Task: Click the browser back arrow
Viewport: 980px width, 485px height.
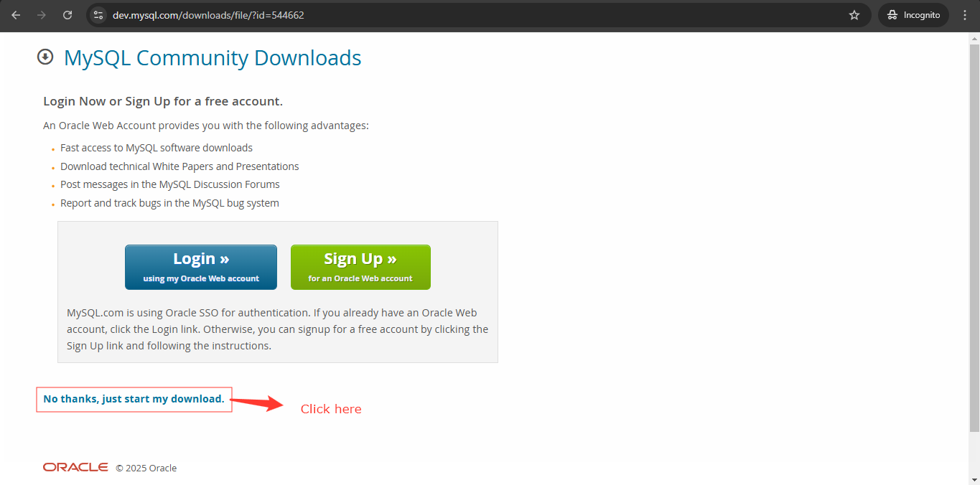Action: click(16, 15)
